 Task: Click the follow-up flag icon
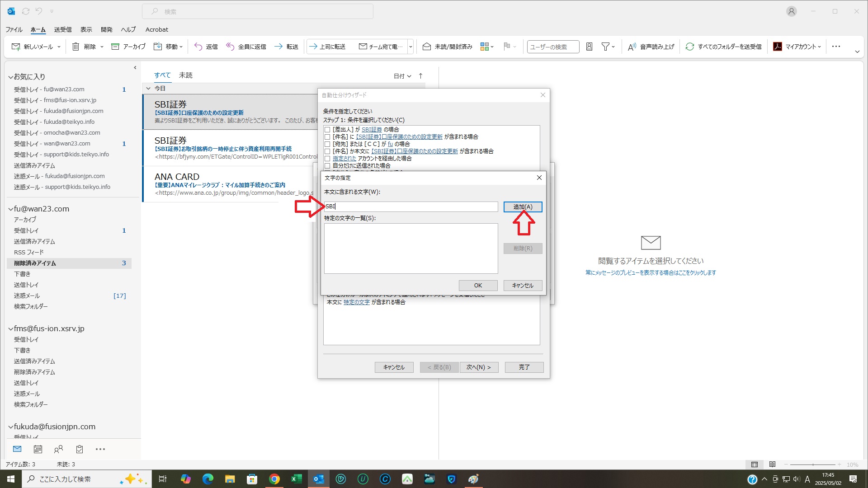tap(507, 47)
